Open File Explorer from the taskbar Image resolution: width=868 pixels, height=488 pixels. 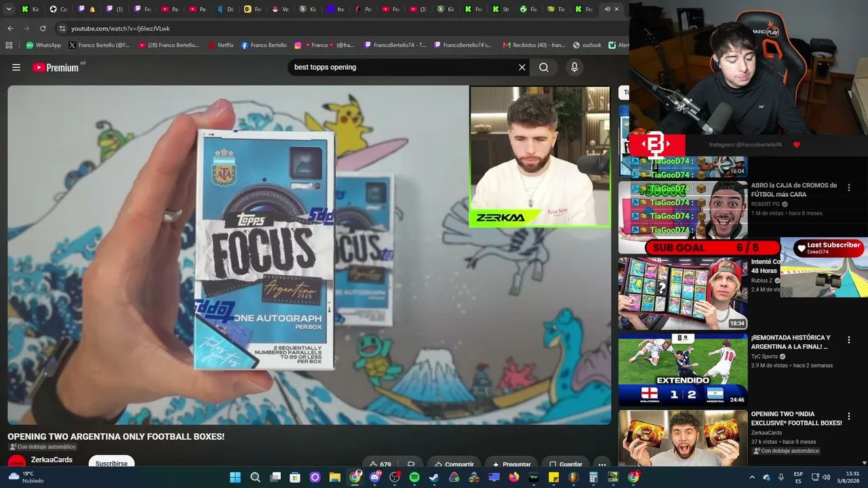pyautogui.click(x=335, y=477)
